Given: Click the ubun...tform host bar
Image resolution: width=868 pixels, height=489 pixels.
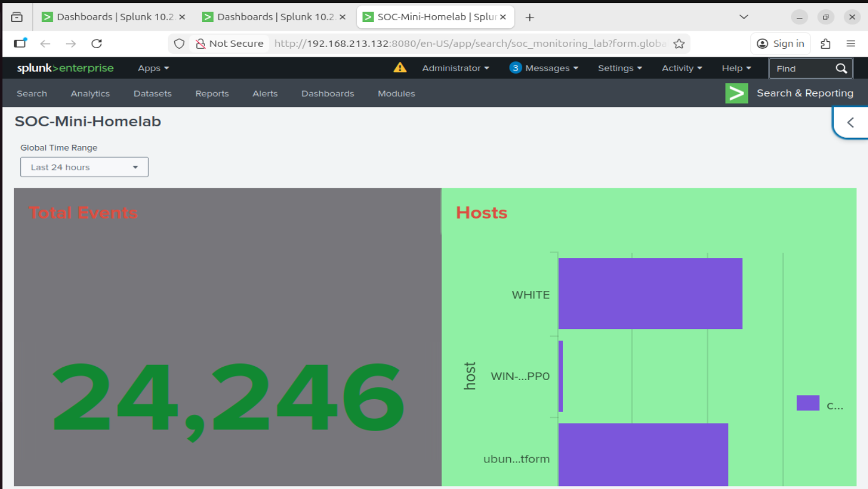Looking at the screenshot, I should [x=643, y=455].
